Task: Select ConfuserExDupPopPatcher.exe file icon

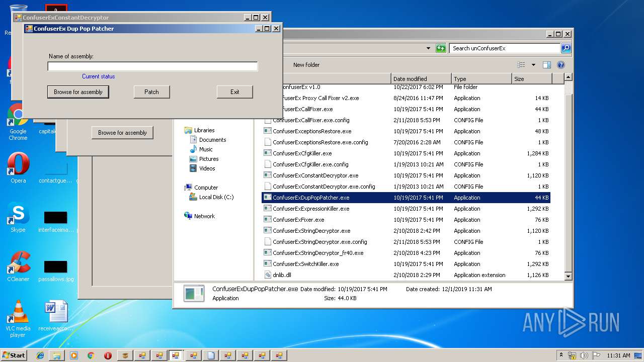Action: pos(268,198)
